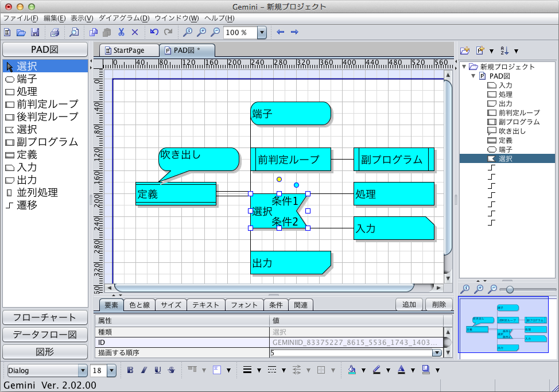This screenshot has height=392, width=559.
Task: Select the 副プログラム node on canvas
Action: tap(394, 160)
